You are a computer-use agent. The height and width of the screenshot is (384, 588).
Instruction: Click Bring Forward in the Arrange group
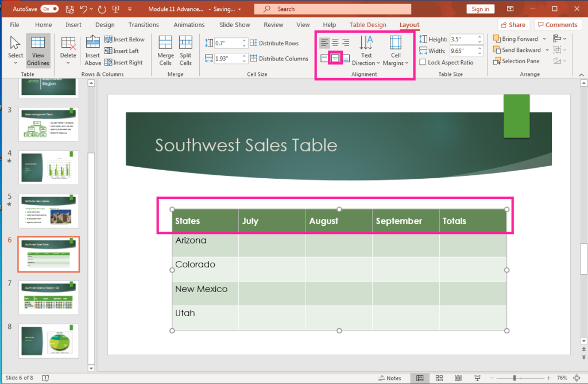coord(516,39)
